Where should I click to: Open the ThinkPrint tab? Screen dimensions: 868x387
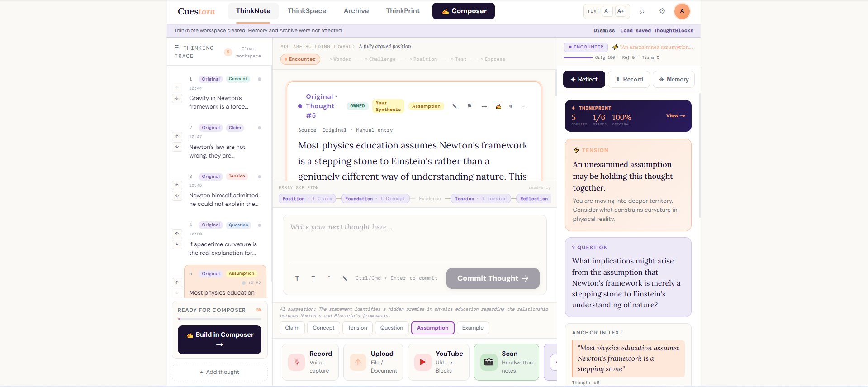click(x=403, y=11)
